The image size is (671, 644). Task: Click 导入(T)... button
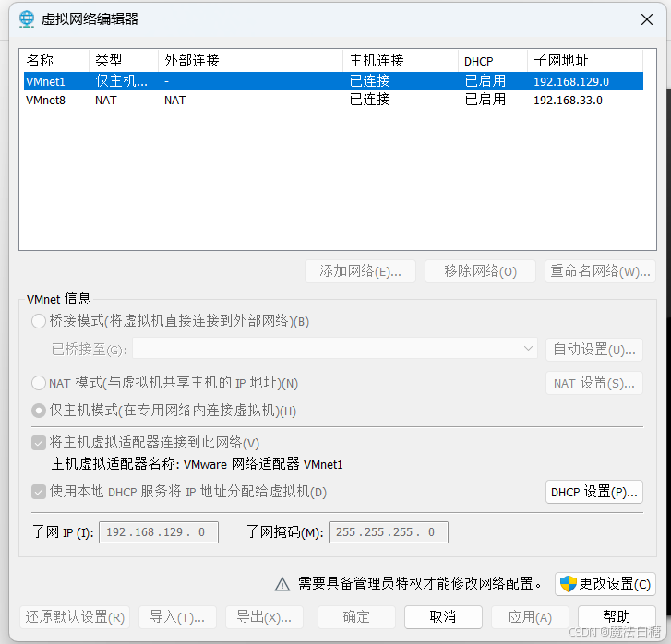point(177,617)
